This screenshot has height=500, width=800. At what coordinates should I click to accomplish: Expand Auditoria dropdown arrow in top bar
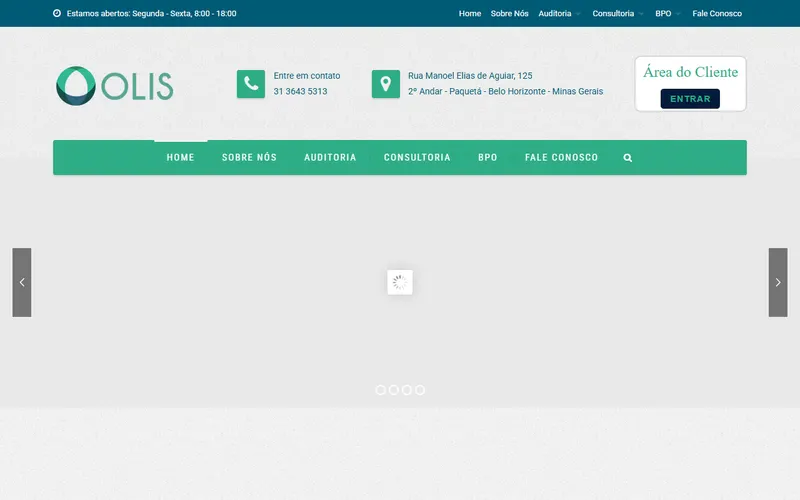point(578,14)
